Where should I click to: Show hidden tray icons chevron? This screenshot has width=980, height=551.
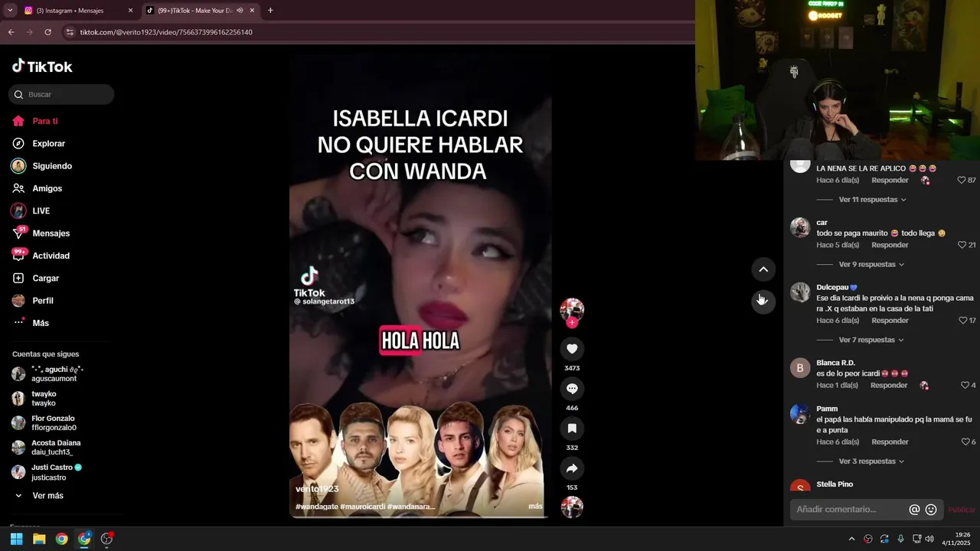851,539
